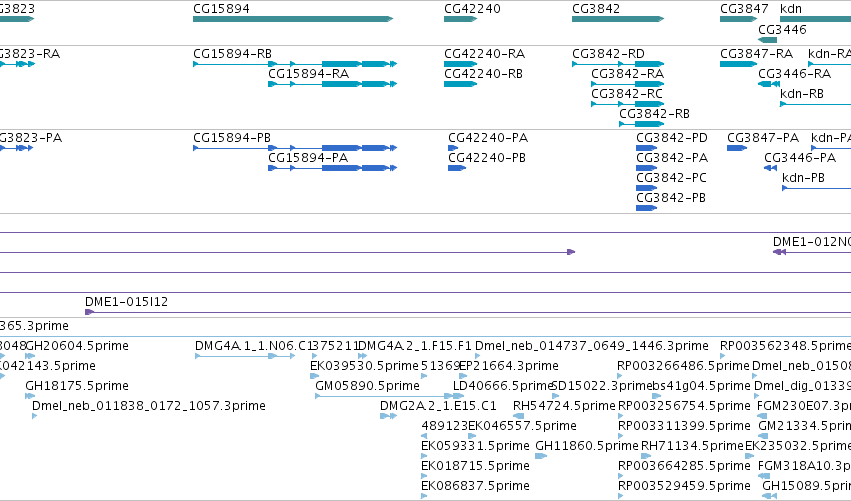Click EST EK018715.5prime
Image resolution: width=851 pixels, height=501 pixels.
click(x=475, y=466)
